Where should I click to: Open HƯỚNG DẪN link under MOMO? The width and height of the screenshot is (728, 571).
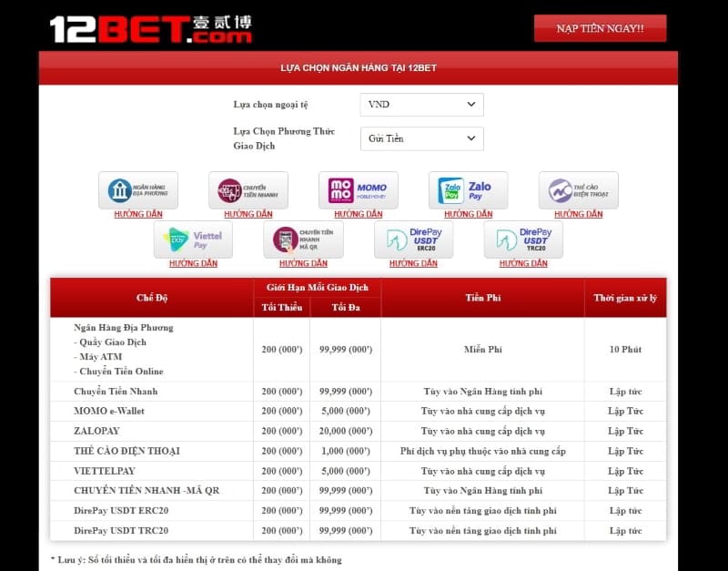coord(358,213)
